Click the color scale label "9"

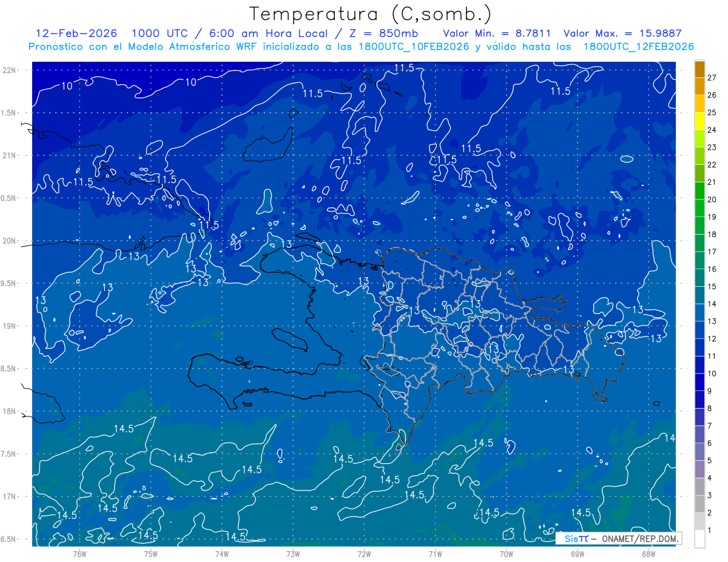click(710, 391)
